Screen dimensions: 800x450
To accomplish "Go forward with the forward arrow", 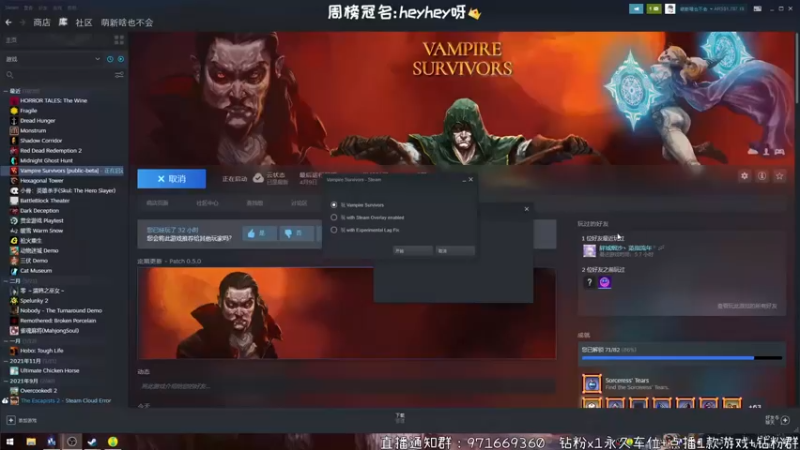I will [22, 22].
